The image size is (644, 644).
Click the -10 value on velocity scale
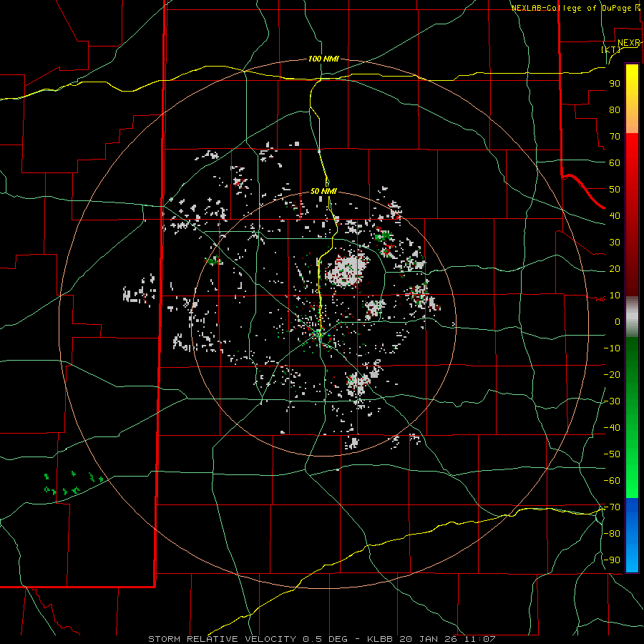[x=612, y=348]
